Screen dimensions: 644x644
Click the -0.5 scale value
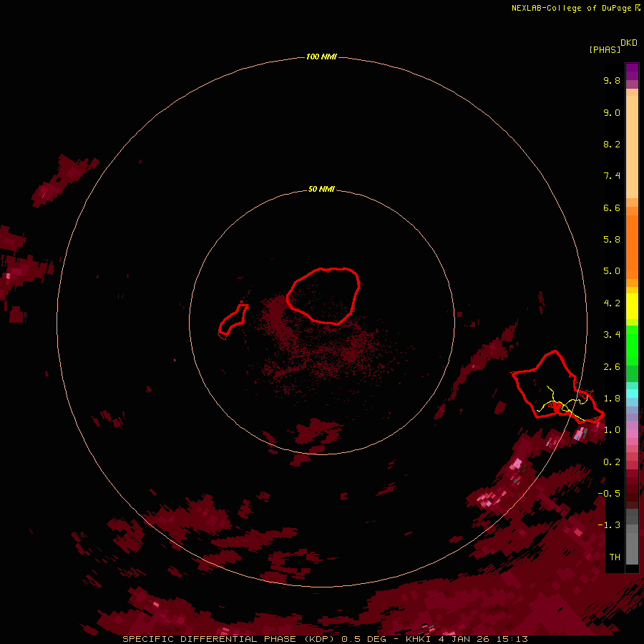609,494
